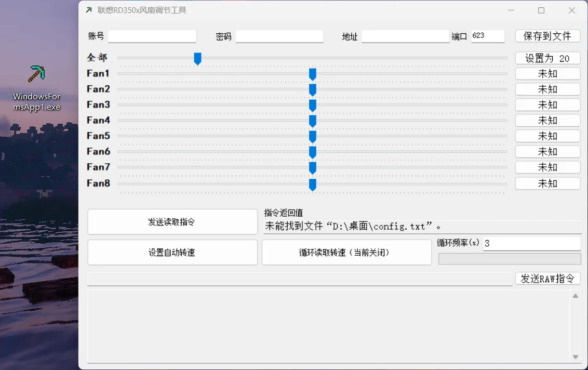This screenshot has width=588, height=370.
Task: Toggle 循环读取转速 loop reading button
Action: [x=346, y=253]
